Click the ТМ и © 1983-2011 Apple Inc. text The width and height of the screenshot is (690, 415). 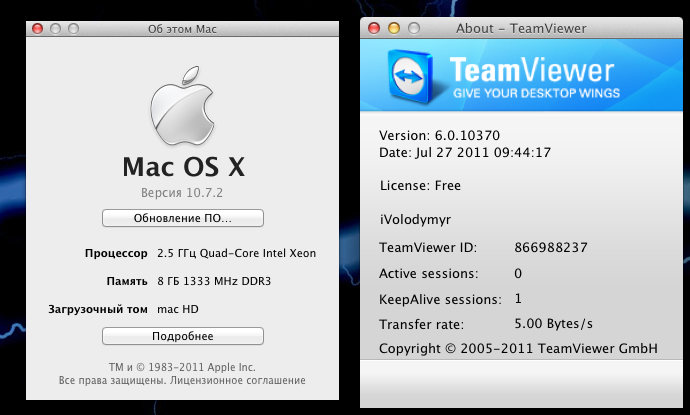[x=182, y=367]
